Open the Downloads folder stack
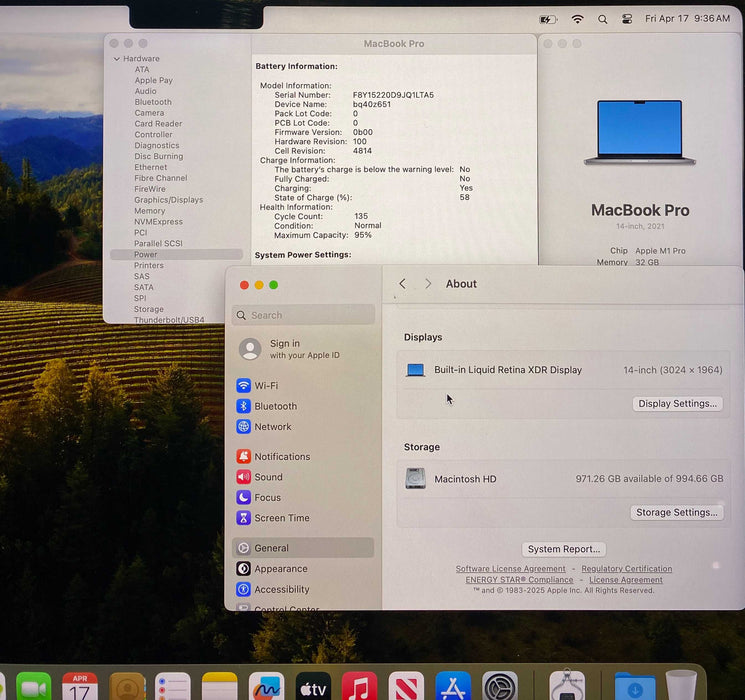This screenshot has height=700, width=745. click(635, 687)
